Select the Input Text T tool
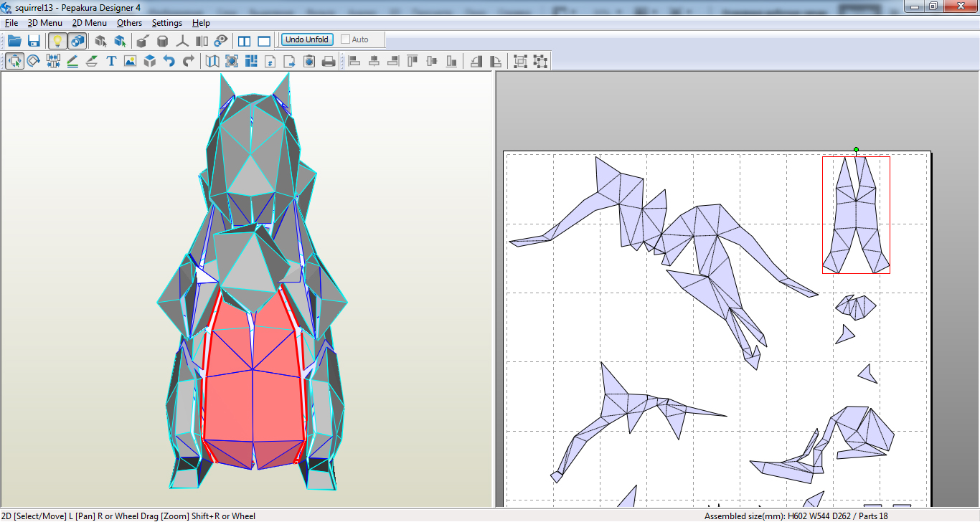This screenshot has height=522, width=980. tap(111, 61)
